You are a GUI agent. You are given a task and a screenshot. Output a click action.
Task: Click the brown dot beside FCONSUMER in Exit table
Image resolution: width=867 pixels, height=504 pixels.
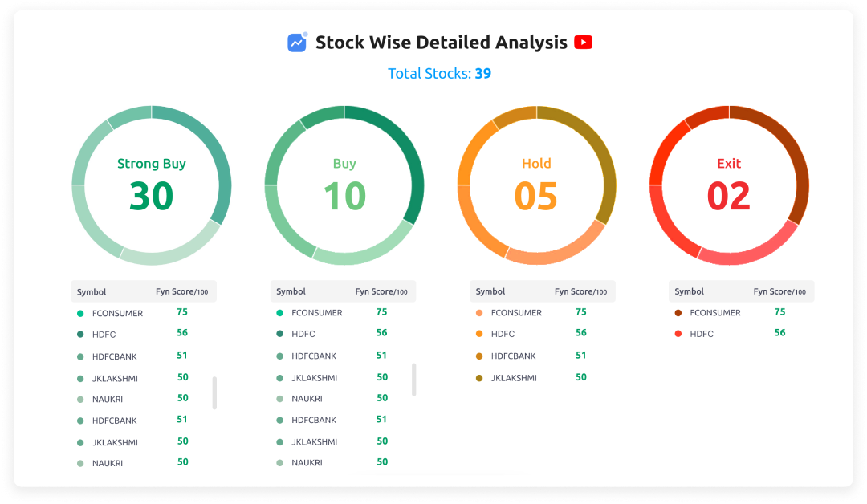[x=678, y=313]
